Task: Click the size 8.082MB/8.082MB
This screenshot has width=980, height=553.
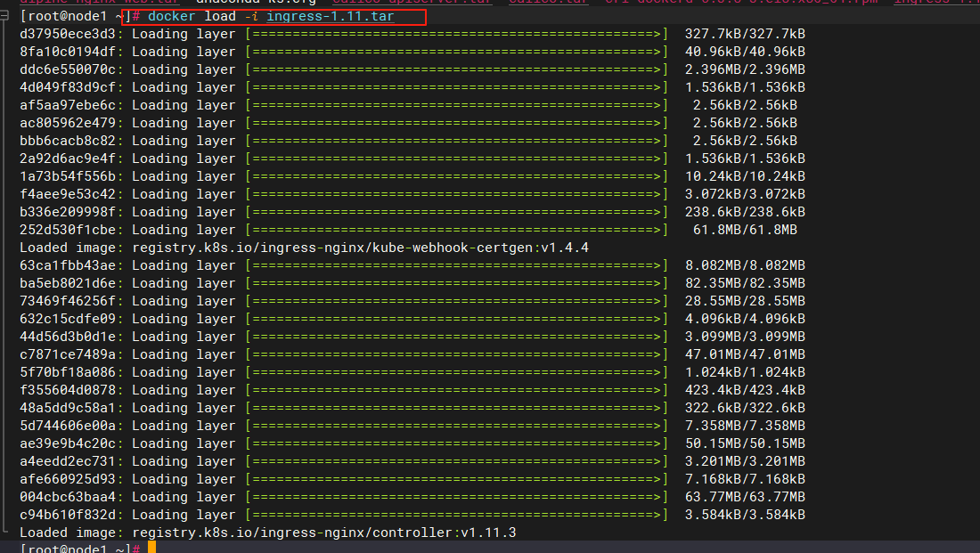Action: click(x=745, y=265)
